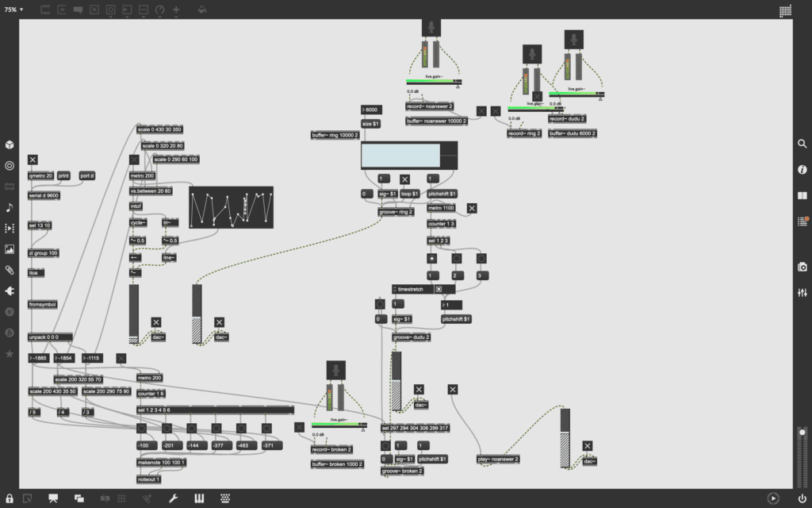Select the makenote 100 100 1 object

point(161,463)
